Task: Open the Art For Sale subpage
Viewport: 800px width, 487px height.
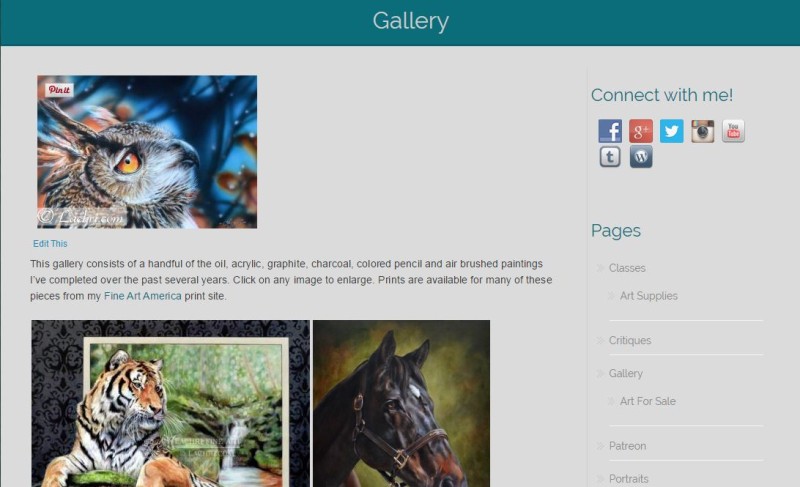Action: 647,401
